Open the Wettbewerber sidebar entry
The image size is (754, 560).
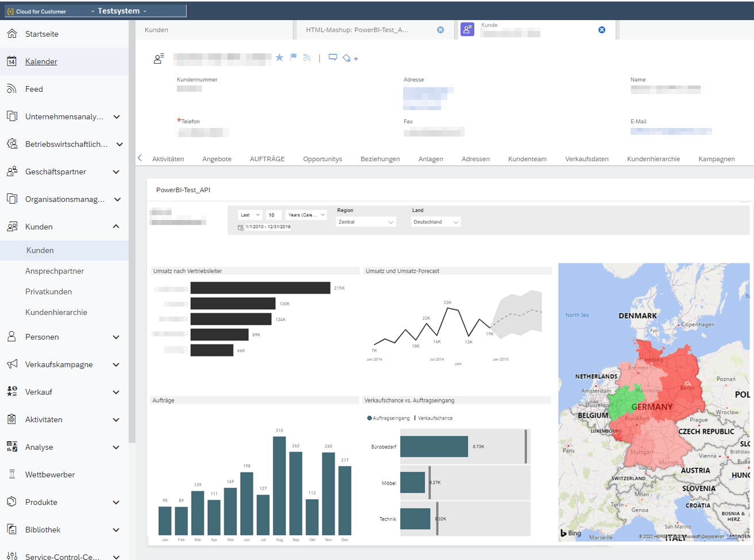point(50,475)
